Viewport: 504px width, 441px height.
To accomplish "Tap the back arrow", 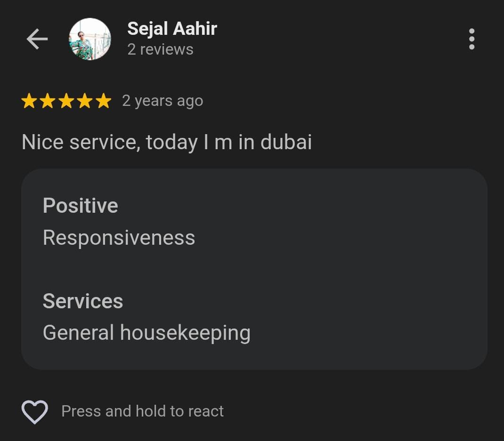I will [37, 39].
